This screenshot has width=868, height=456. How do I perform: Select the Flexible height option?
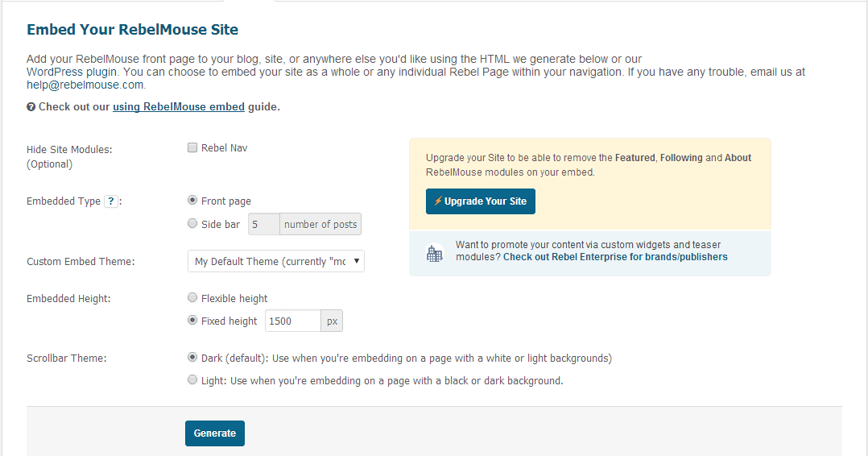pyautogui.click(x=192, y=297)
